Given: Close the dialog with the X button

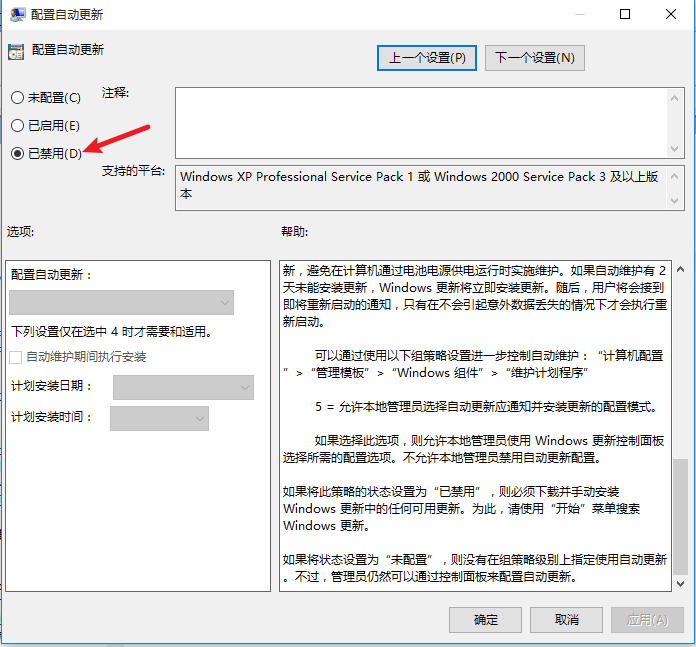Looking at the screenshot, I should click(x=671, y=15).
